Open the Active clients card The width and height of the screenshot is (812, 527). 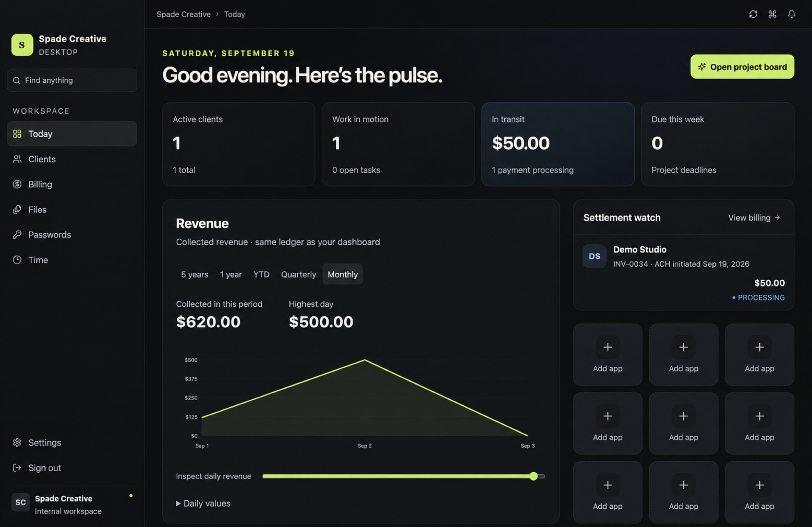pos(238,144)
